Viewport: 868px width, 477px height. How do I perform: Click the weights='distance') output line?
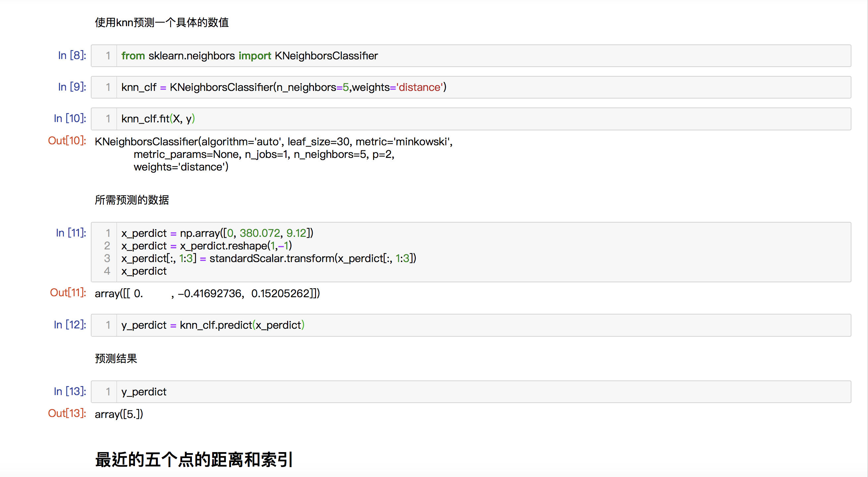181,167
